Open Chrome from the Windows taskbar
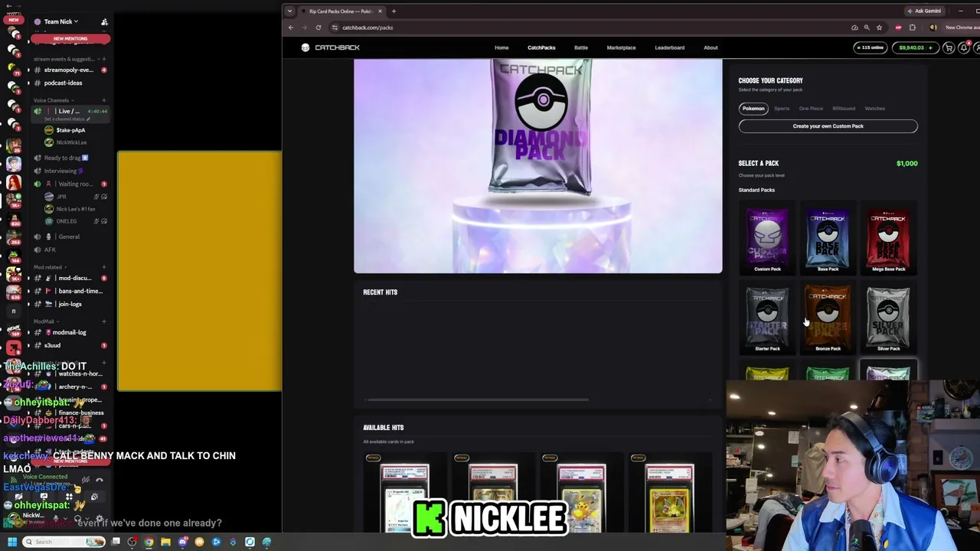The image size is (980, 551). (149, 542)
